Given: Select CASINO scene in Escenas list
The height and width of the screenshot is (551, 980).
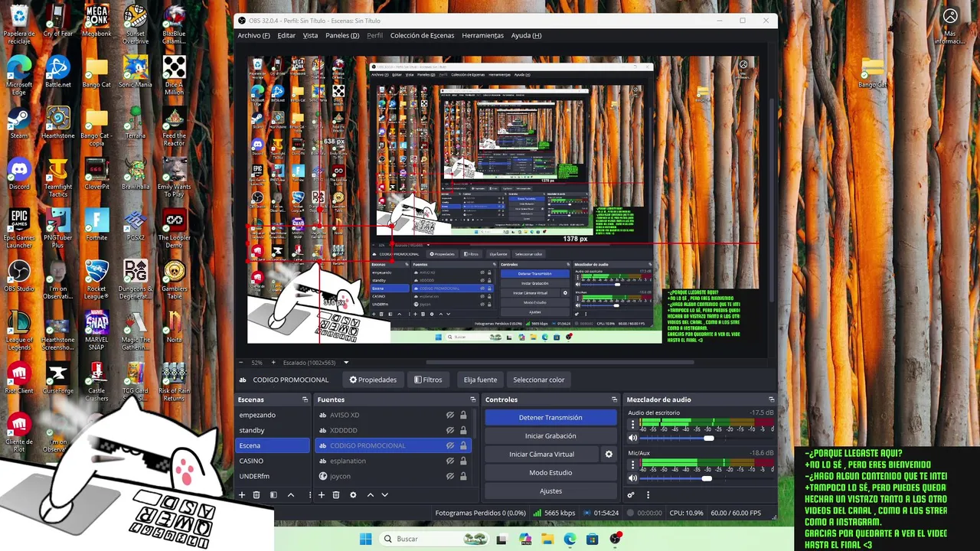Looking at the screenshot, I should click(x=273, y=461).
